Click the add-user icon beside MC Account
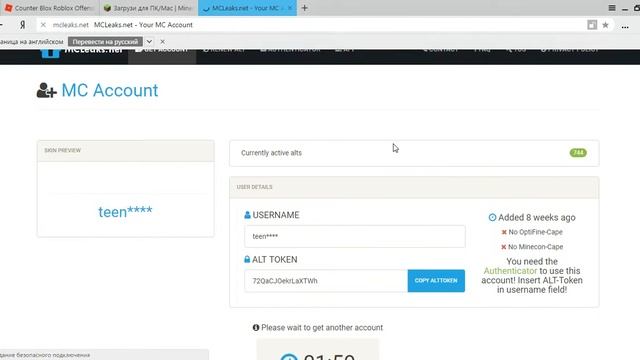Screen dimensions: 640x360 46,90
